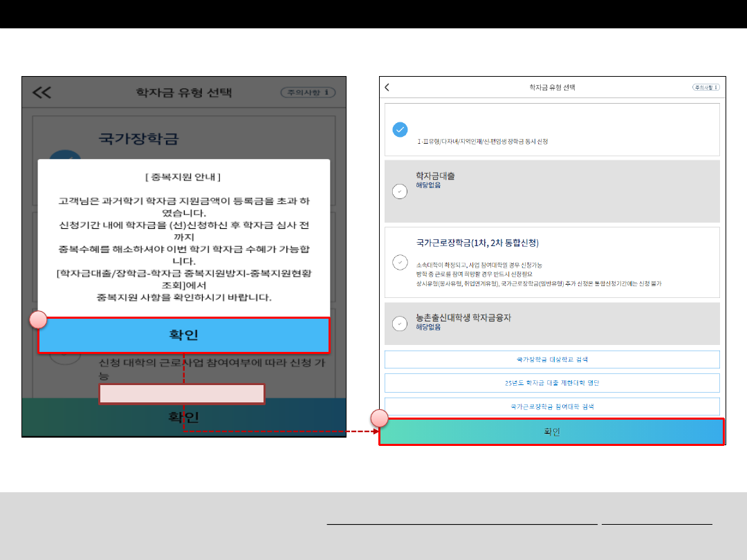Image resolution: width=747 pixels, height=560 pixels.
Task: Open 주의사항 info badge on the dimmed popup screen
Action: tap(308, 93)
